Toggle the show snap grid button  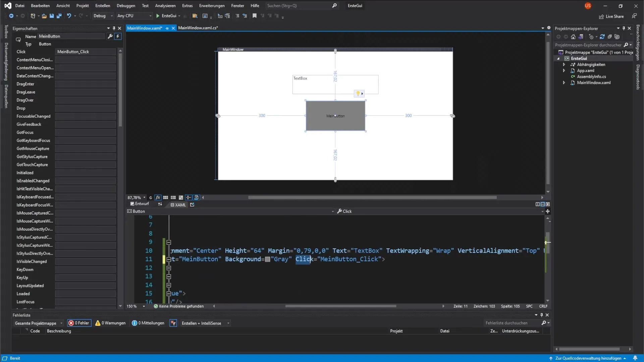point(165,197)
